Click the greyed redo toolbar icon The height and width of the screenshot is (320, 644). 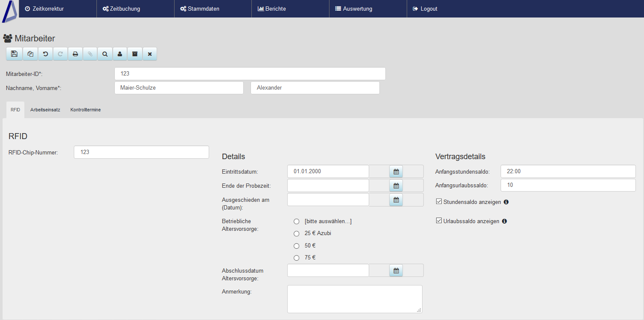click(x=60, y=54)
